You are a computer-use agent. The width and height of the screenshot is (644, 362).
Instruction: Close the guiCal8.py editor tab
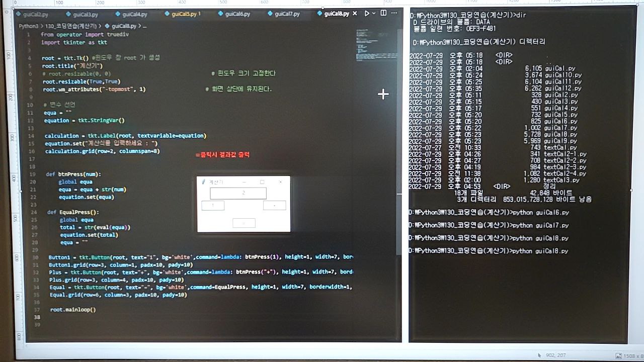(355, 14)
